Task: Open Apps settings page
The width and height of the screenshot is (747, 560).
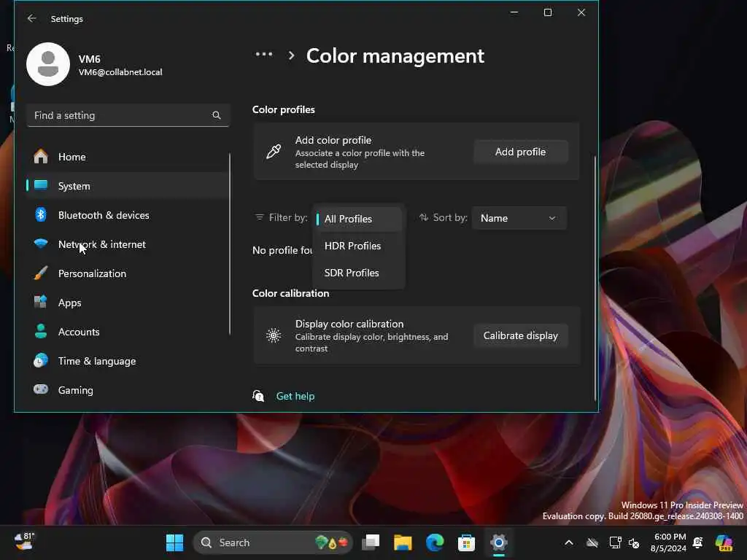Action: coord(127,303)
